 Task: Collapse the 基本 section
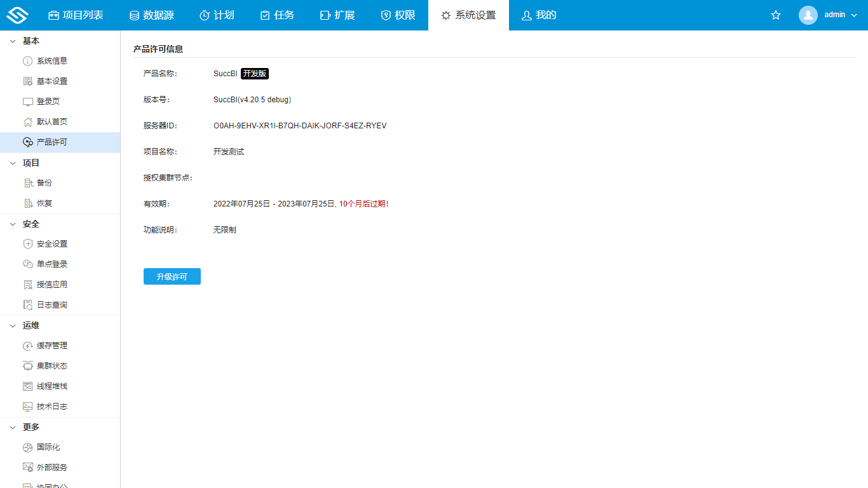pyautogui.click(x=25, y=40)
